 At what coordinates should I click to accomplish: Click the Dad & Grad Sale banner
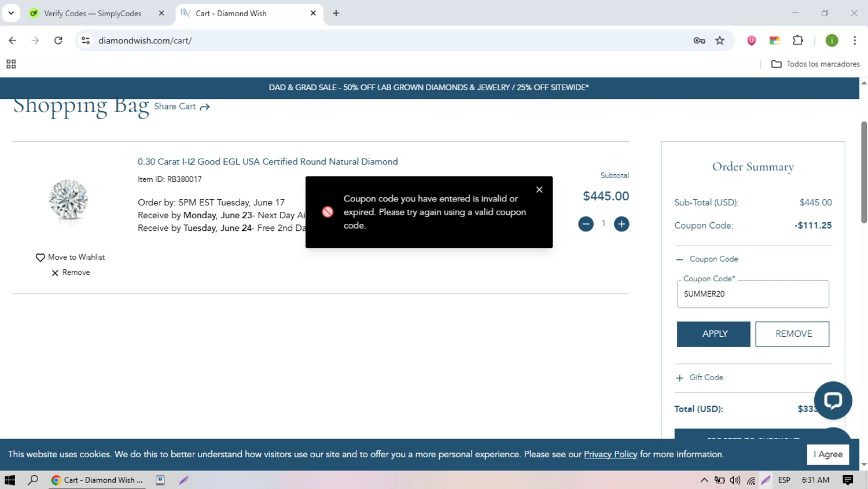pyautogui.click(x=429, y=87)
